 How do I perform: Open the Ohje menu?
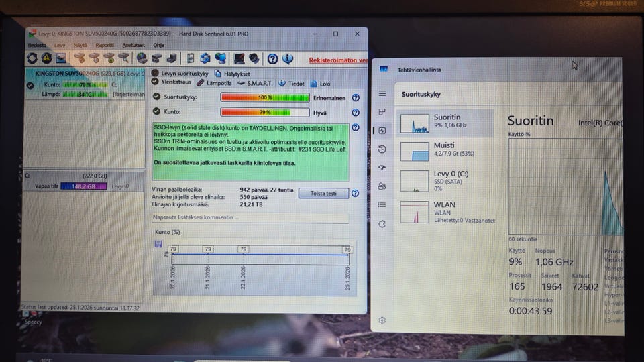[159, 45]
